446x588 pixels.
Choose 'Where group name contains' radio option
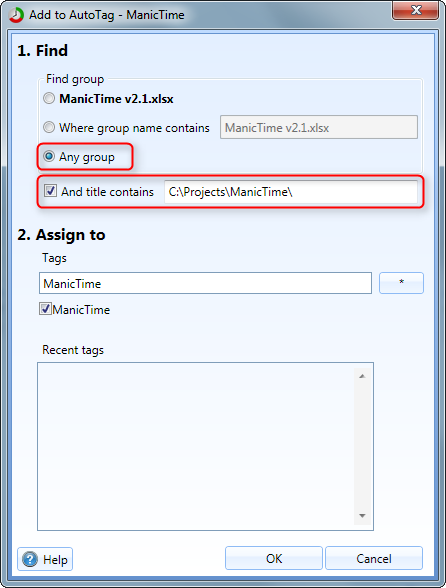[49, 128]
